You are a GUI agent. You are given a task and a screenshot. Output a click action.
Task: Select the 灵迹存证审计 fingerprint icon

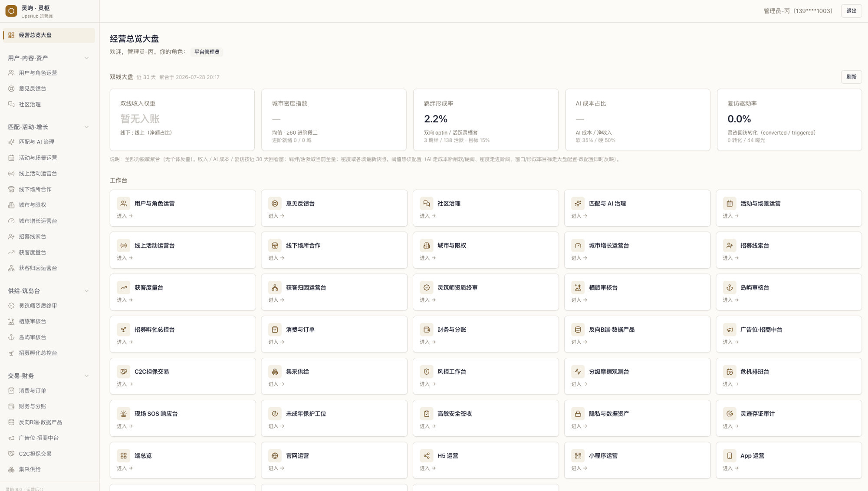[x=729, y=414]
